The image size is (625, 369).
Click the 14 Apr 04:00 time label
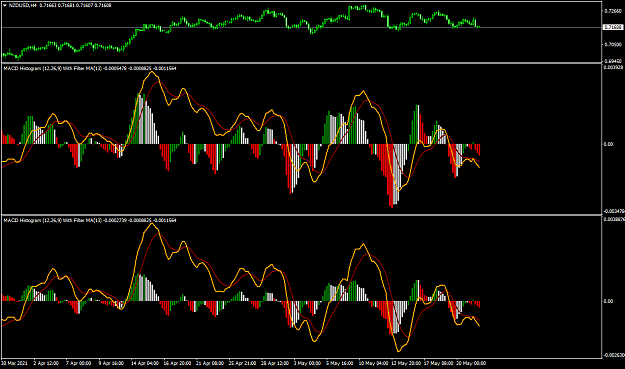click(145, 363)
